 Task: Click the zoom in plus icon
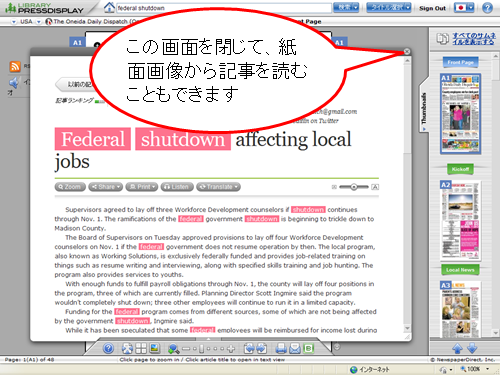pyautogui.click(x=231, y=349)
